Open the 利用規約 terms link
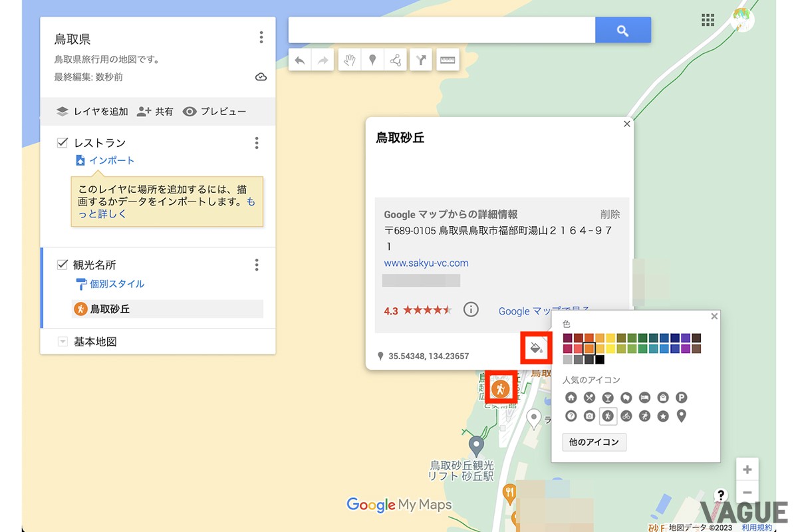 [757, 527]
